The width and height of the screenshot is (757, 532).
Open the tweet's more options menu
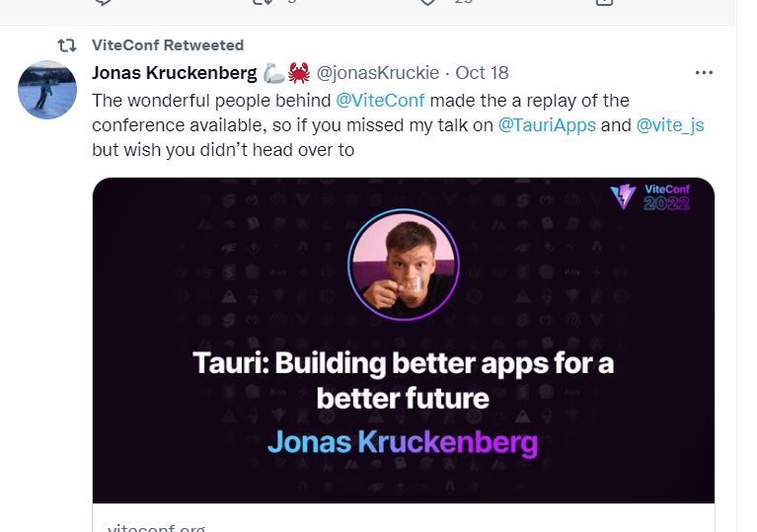pyautogui.click(x=703, y=73)
